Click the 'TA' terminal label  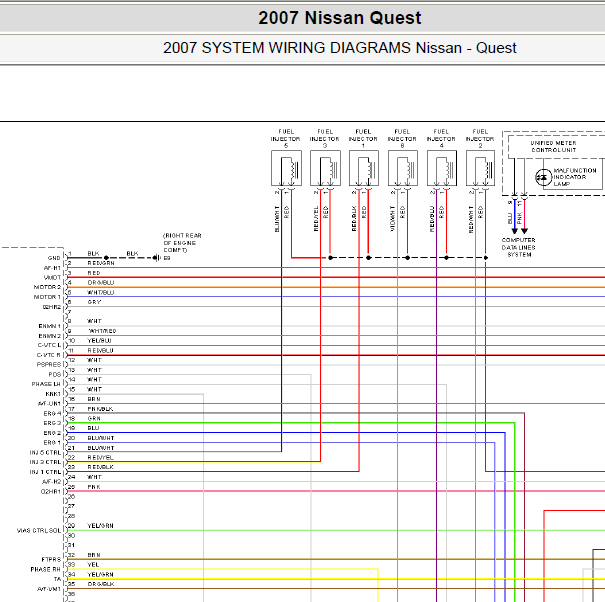tap(57, 579)
